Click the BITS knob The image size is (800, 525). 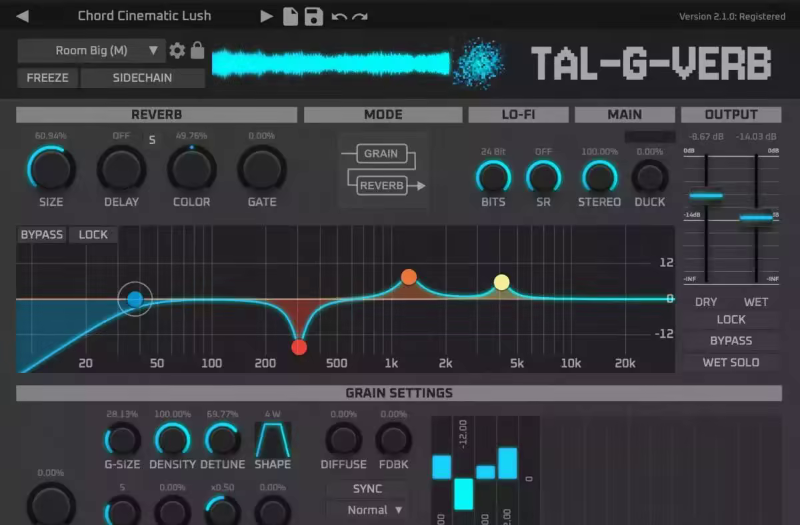click(x=493, y=178)
